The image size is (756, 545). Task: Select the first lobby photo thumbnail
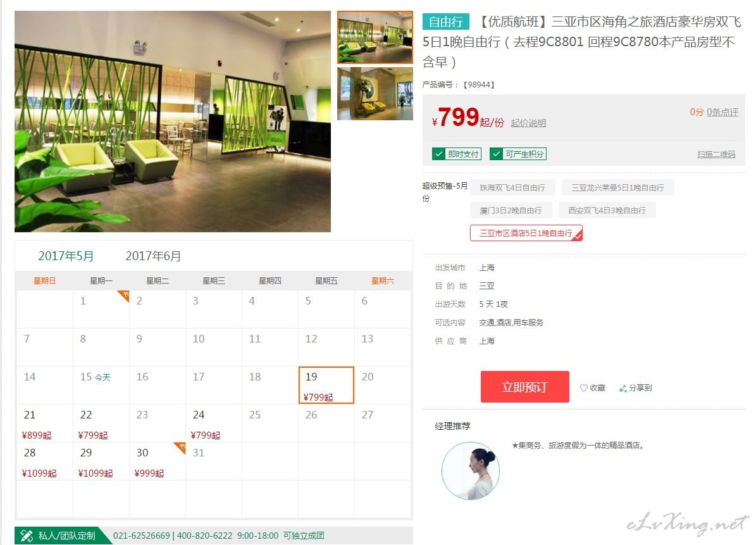point(375,37)
